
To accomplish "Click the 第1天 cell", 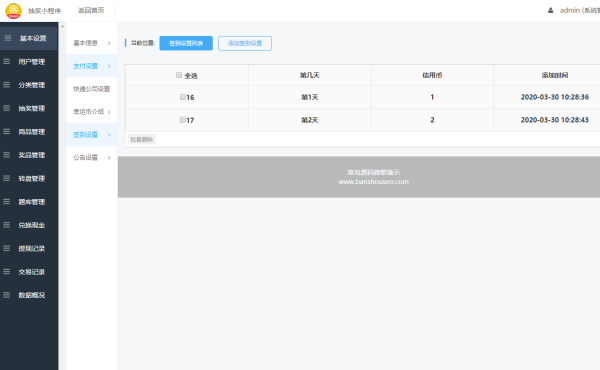I will [310, 97].
